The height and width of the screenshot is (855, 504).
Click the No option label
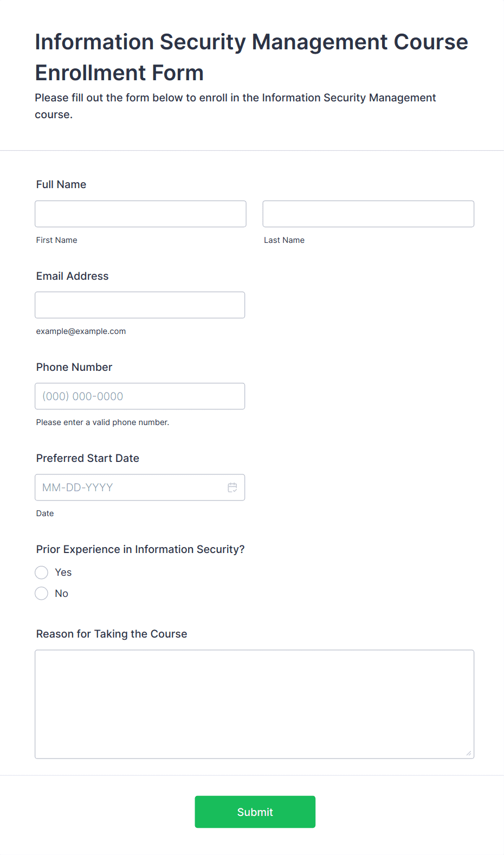62,594
